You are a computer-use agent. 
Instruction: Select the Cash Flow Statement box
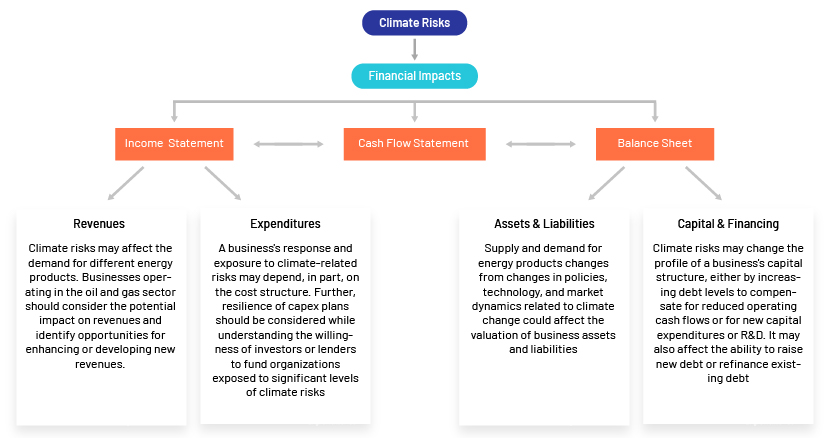coord(414,144)
